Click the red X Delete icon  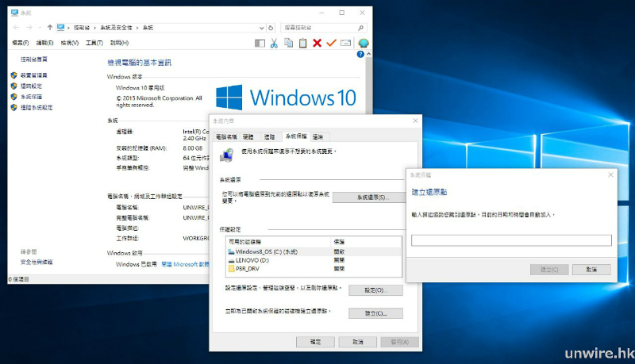click(x=317, y=43)
